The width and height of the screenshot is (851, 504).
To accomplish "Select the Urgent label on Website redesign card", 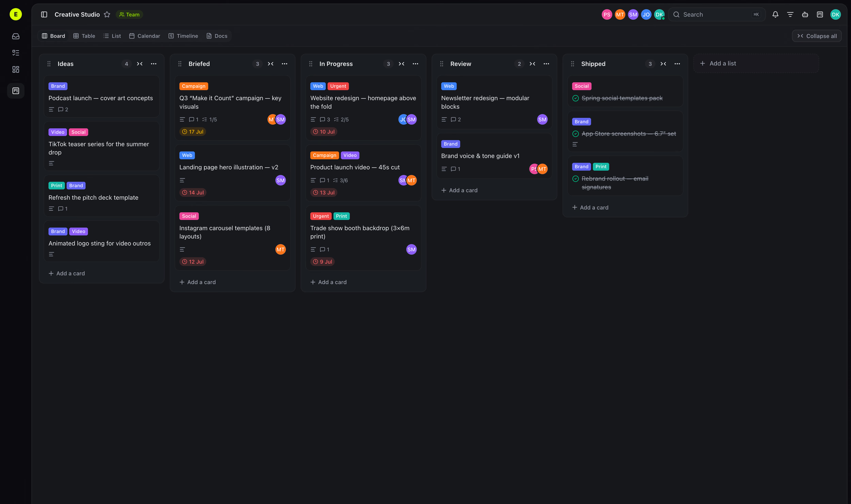I will tap(338, 86).
